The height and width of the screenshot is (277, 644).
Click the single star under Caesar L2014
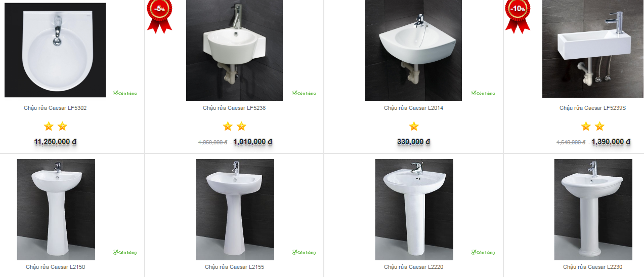[x=413, y=126]
